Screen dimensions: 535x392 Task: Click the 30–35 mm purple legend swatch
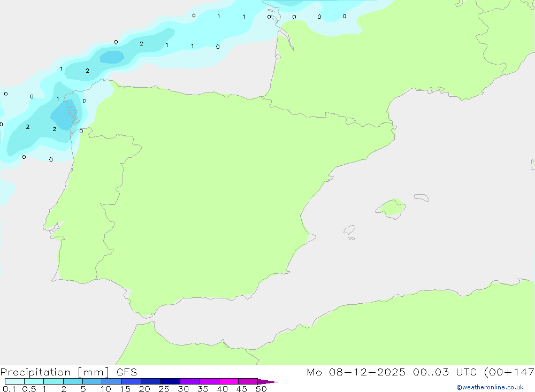click(189, 381)
